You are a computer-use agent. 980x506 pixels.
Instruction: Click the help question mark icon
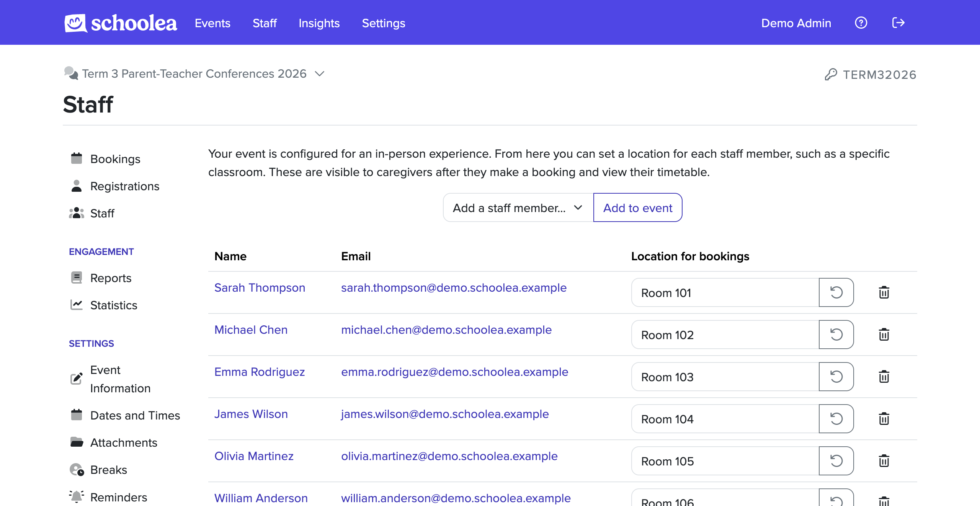pyautogui.click(x=861, y=23)
